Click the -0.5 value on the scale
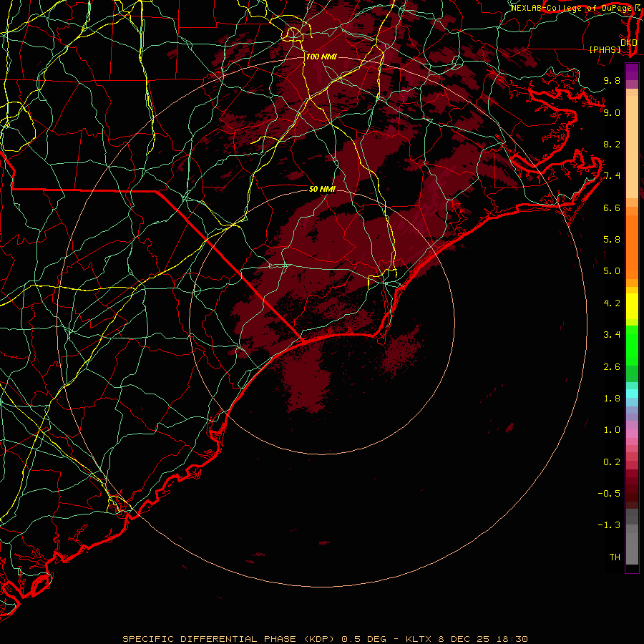The image size is (644, 644). click(x=609, y=494)
